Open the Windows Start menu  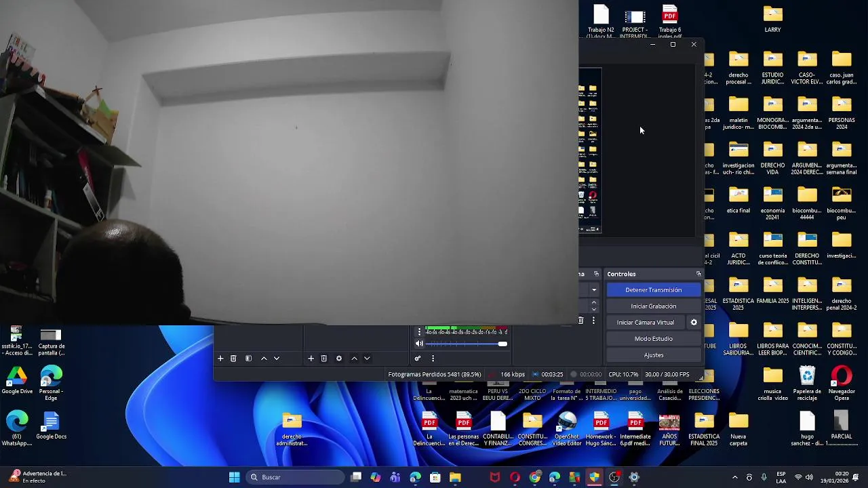pos(234,477)
